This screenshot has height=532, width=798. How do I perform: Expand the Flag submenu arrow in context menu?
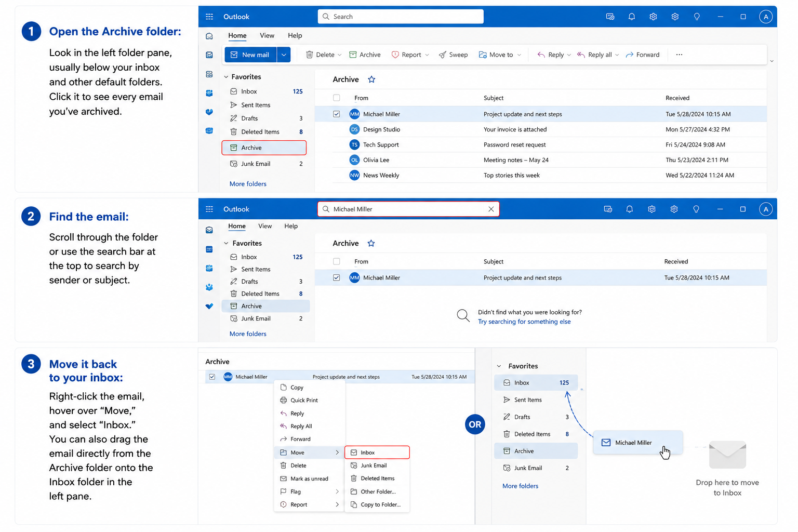click(337, 491)
